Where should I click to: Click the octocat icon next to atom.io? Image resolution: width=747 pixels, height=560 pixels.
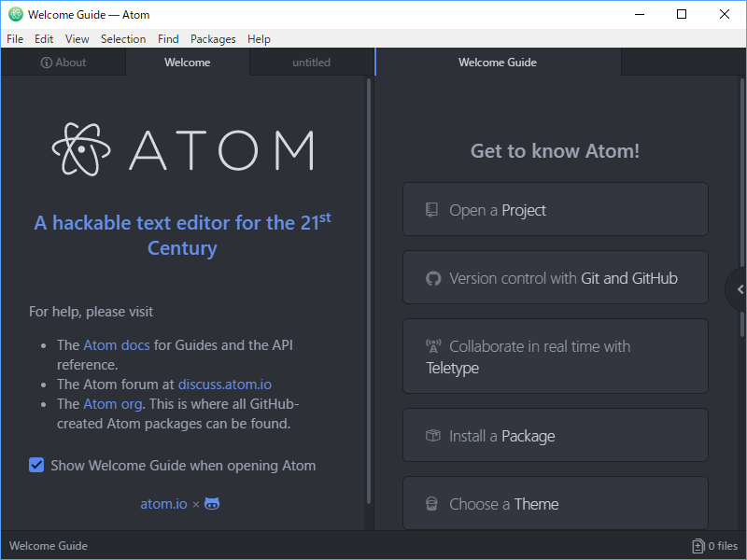coord(211,503)
